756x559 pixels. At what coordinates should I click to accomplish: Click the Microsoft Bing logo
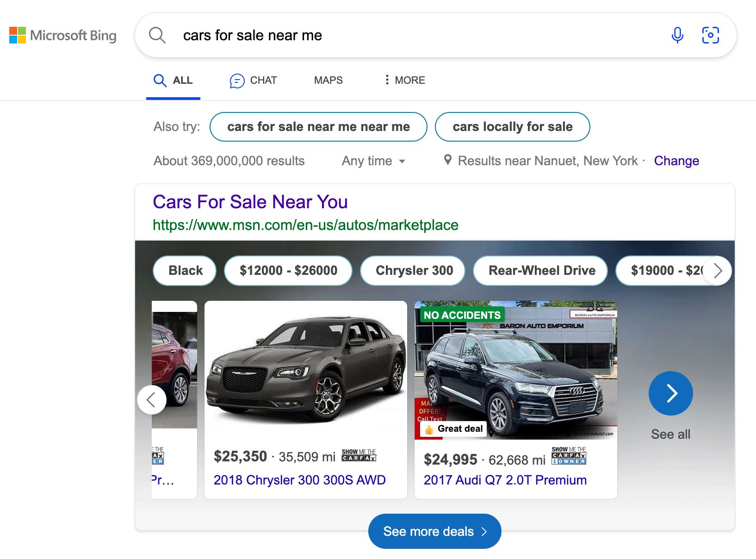click(x=63, y=35)
